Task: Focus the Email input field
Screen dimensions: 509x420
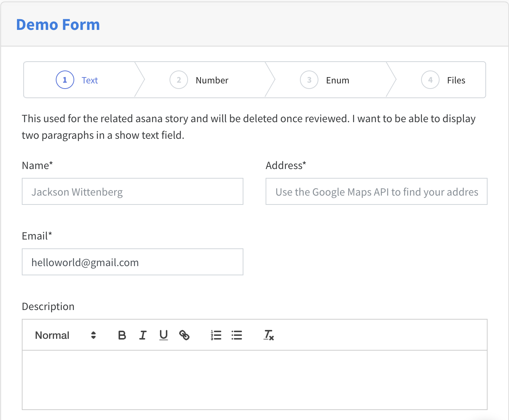Action: (x=133, y=262)
